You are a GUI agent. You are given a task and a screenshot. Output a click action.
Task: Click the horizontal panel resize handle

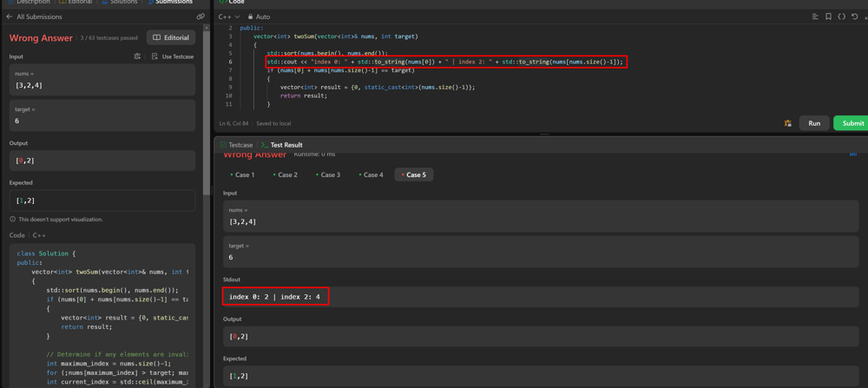pos(544,134)
